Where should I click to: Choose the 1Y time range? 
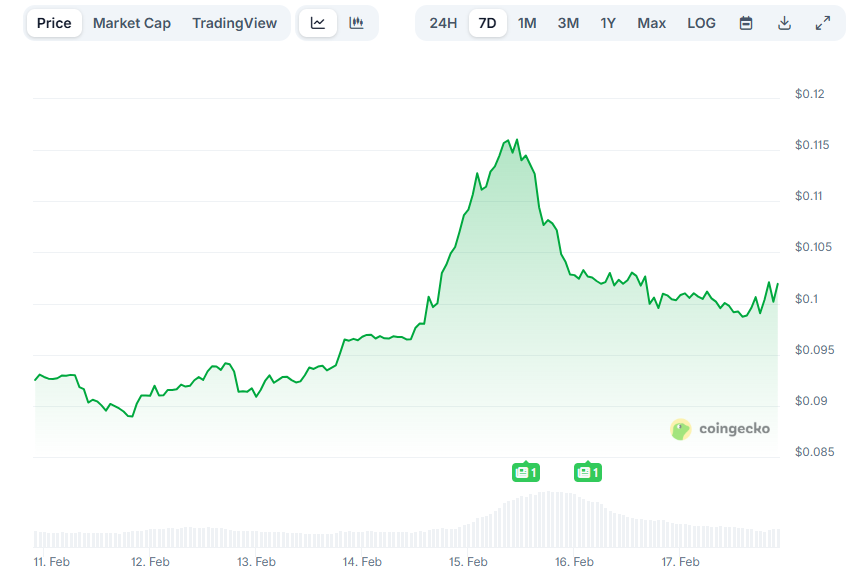click(608, 22)
